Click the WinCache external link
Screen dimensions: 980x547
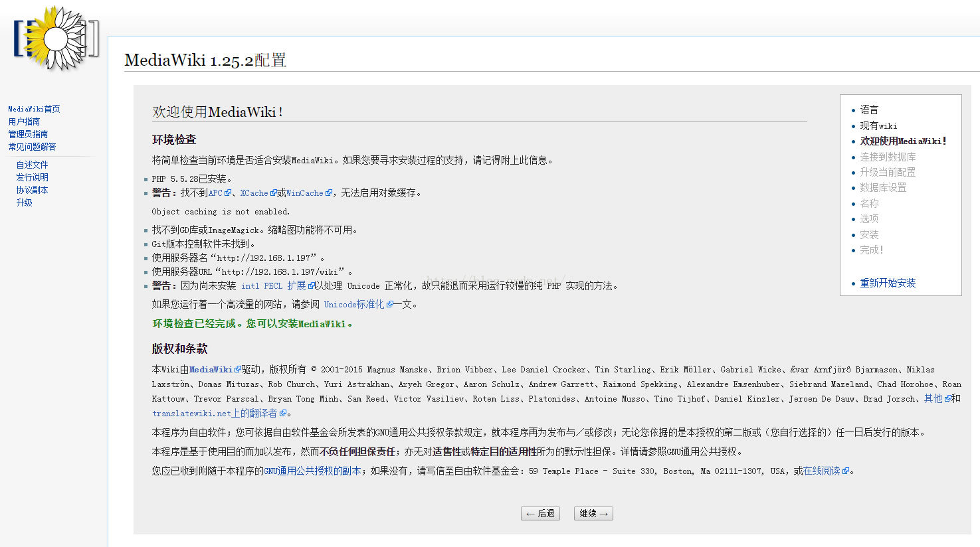tap(309, 193)
